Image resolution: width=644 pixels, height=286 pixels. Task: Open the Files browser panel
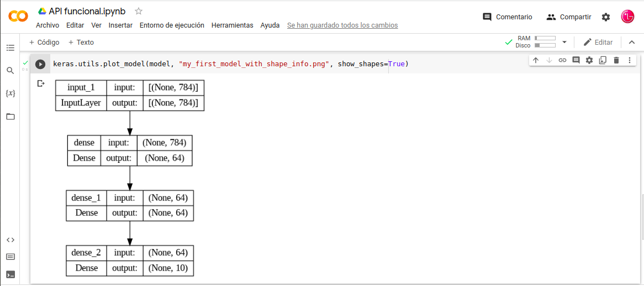click(10, 116)
